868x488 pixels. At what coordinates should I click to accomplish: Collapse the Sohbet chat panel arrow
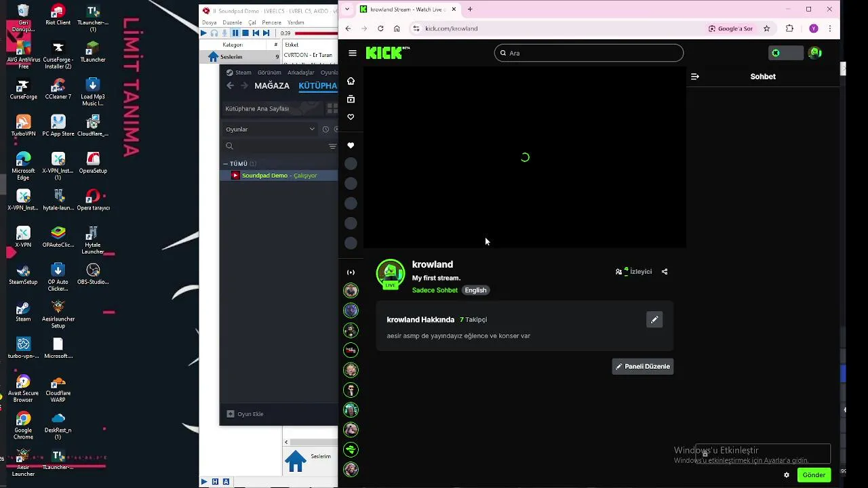695,77
